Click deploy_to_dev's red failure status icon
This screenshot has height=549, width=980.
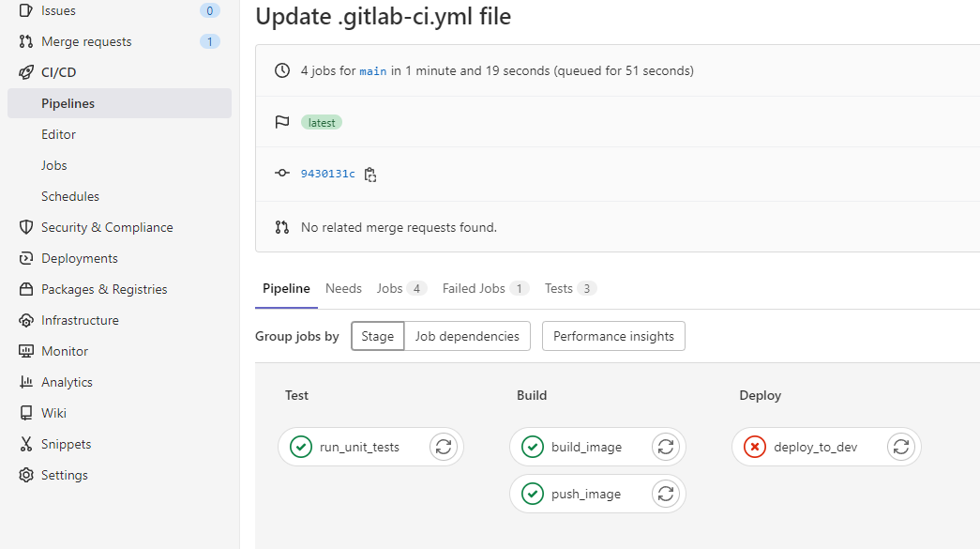click(x=755, y=447)
